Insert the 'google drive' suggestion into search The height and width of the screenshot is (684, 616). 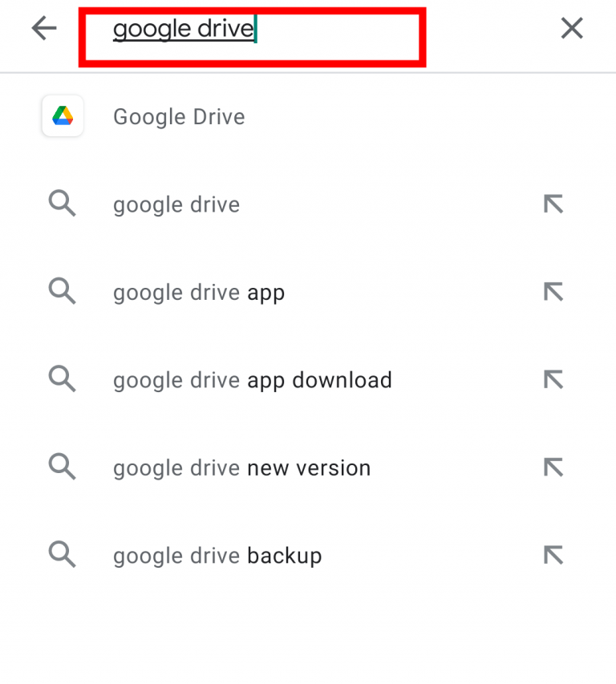click(552, 204)
